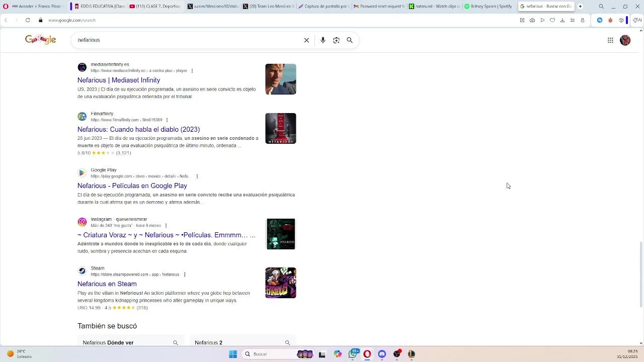Viewport: 644px width, 362px height.
Task: Go back to the previous page
Action: [x=6, y=20]
